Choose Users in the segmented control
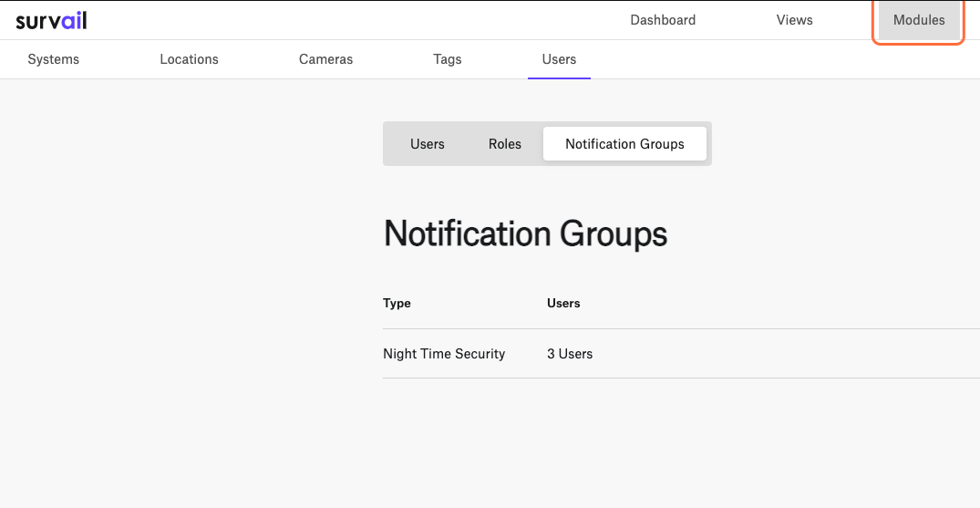 coord(427,144)
